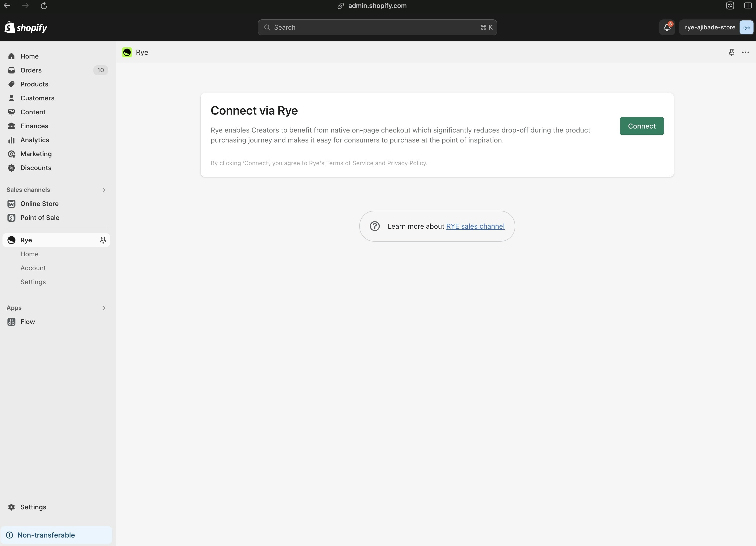The width and height of the screenshot is (756, 546).
Task: Click the Orders count badge 10
Action: click(x=100, y=70)
